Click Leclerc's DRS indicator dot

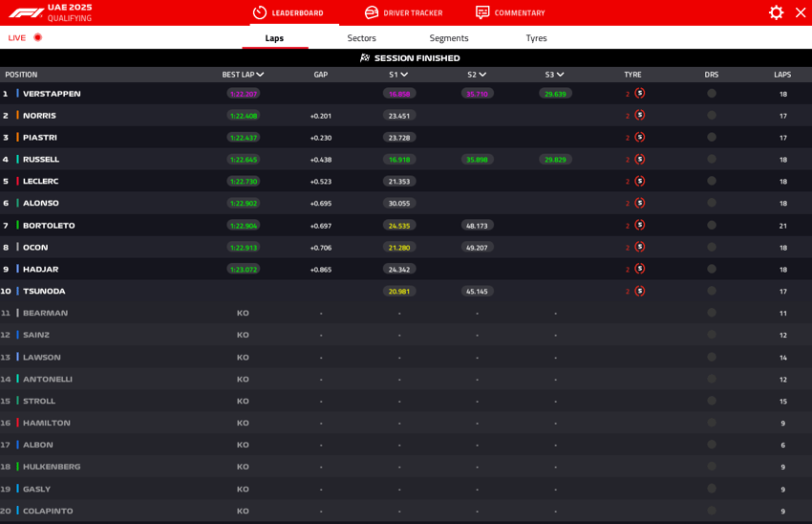click(712, 181)
